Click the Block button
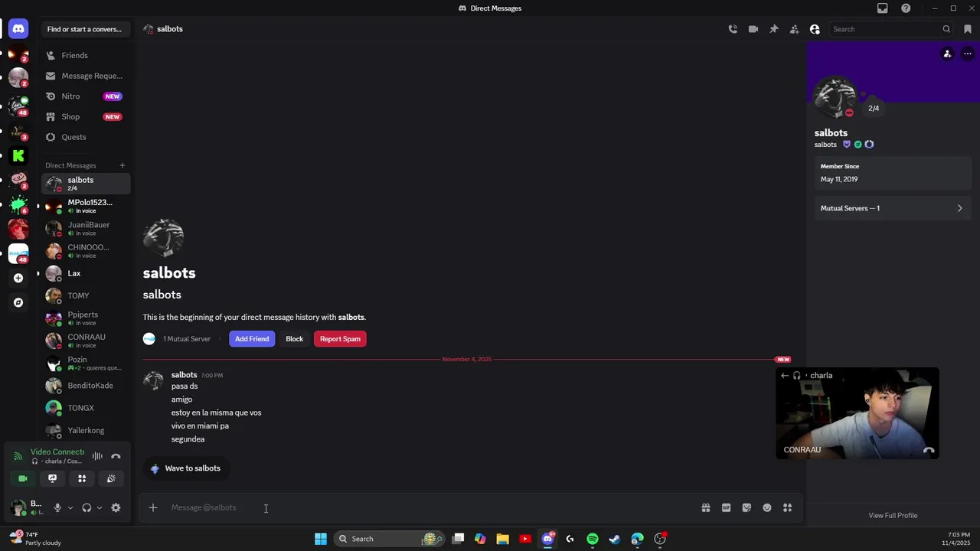Screen dimensions: 980x551 (x=295, y=339)
